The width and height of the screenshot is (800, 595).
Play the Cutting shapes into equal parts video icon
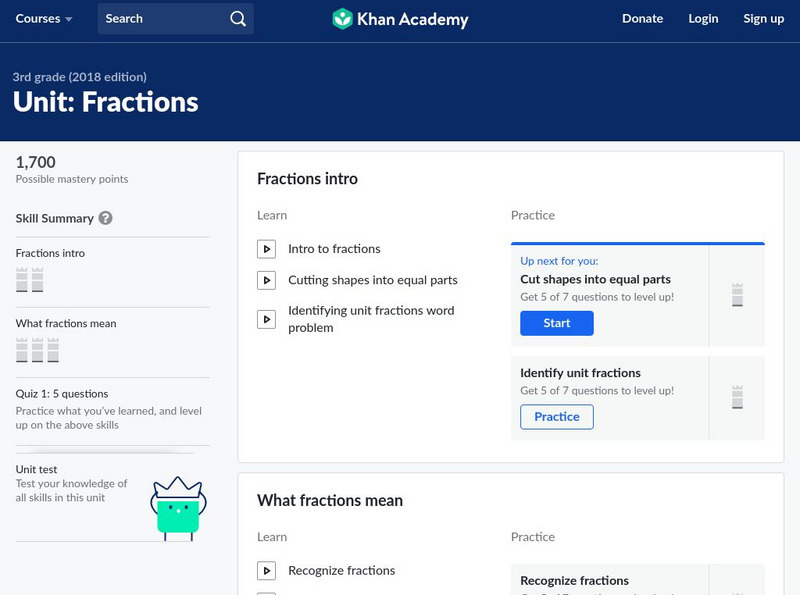pos(266,280)
